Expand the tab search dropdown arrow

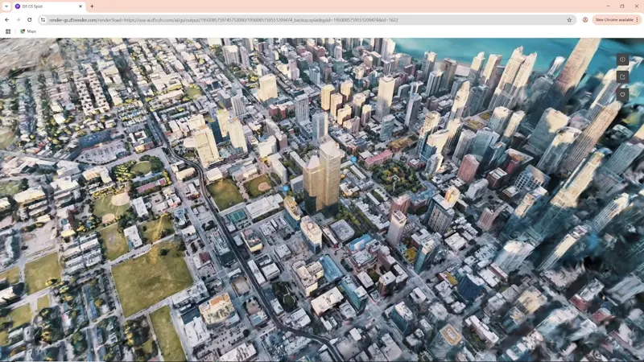(x=6, y=6)
